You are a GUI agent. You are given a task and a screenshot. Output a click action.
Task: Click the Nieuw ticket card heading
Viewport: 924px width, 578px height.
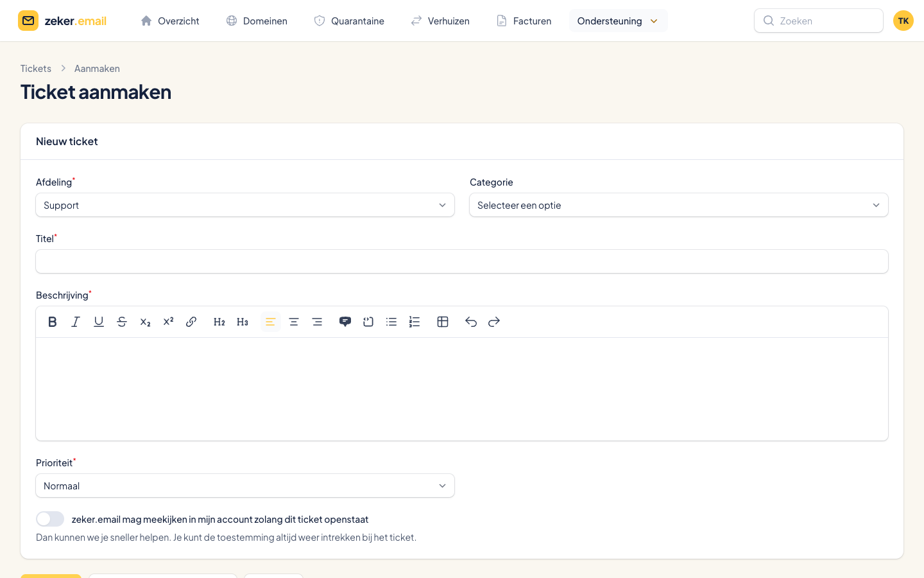(x=67, y=141)
